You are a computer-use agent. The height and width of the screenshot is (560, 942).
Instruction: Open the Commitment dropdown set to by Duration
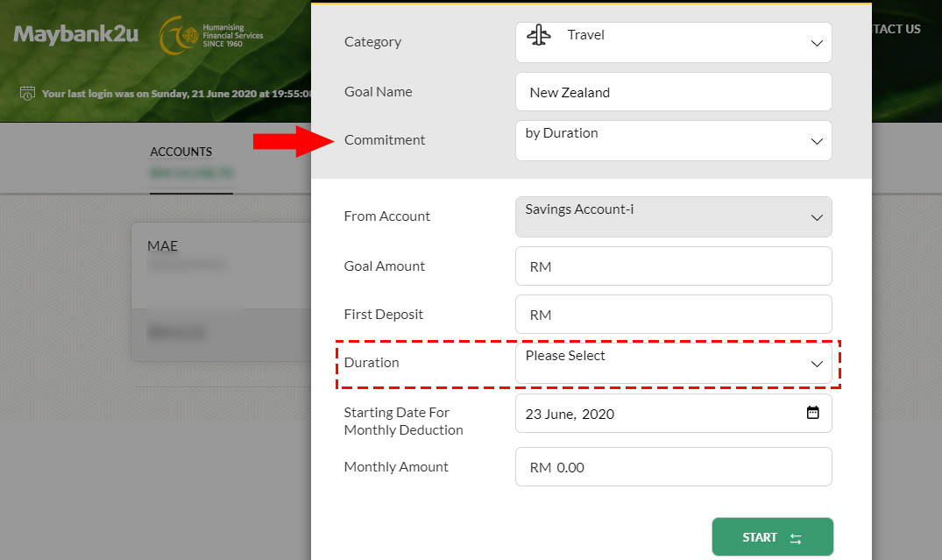click(674, 140)
